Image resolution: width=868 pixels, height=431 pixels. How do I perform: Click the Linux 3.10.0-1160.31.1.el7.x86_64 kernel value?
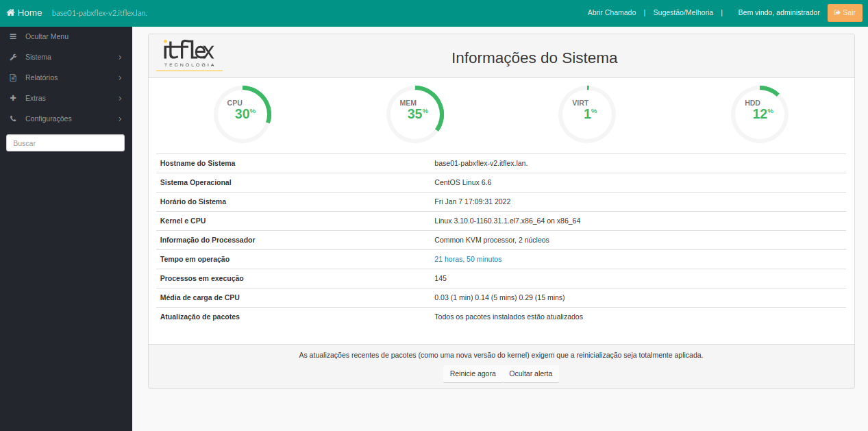[507, 221]
